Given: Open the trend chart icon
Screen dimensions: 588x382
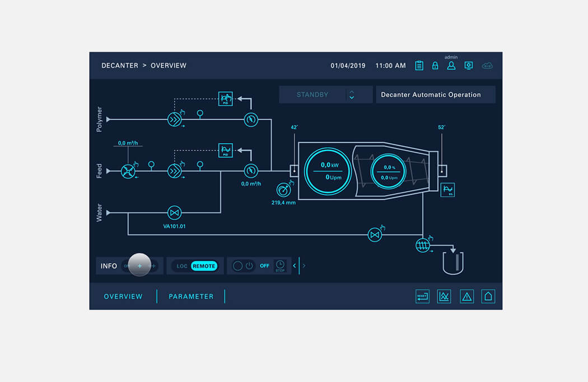Looking at the screenshot, I should tap(444, 296).
